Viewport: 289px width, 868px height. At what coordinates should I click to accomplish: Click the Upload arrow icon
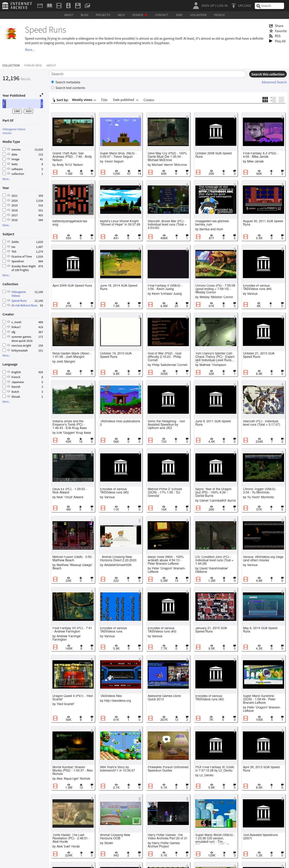tap(233, 6)
